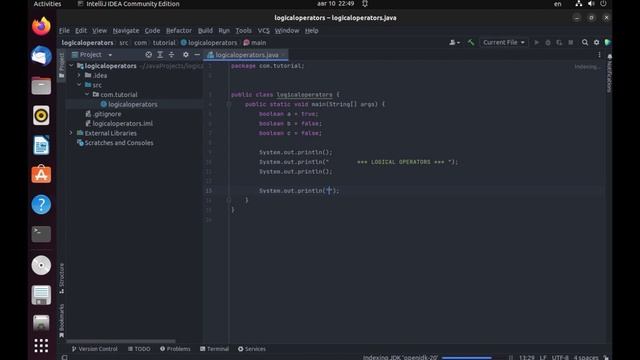Click the Build project hammer icon
The width and height of the screenshot is (640, 360).
coord(471,42)
